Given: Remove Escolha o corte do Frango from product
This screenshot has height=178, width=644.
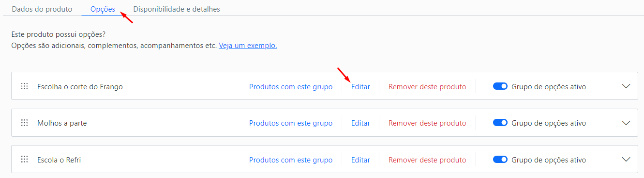Looking at the screenshot, I should coord(427,87).
